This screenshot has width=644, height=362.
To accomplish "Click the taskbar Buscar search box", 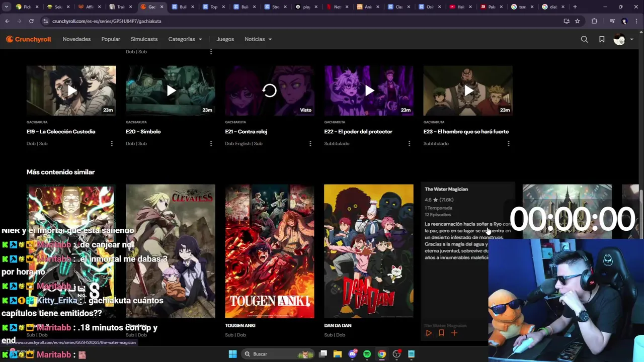I will [277, 354].
